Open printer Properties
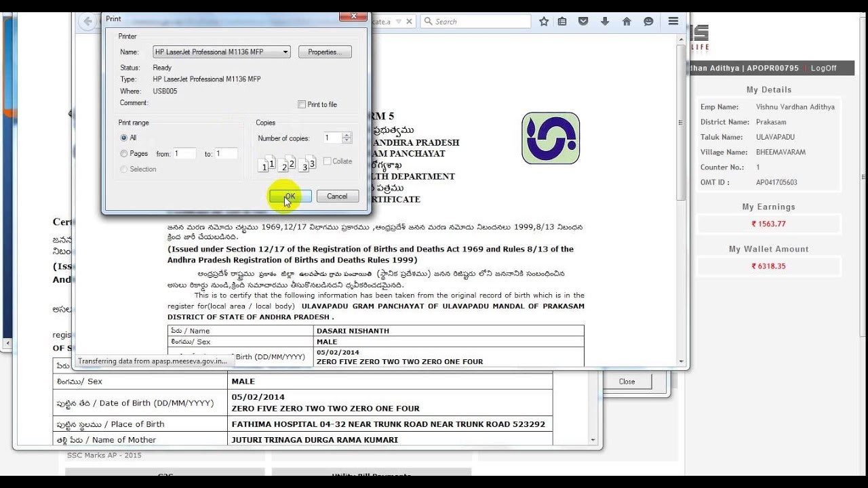This screenshot has width=868, height=488. pos(325,52)
